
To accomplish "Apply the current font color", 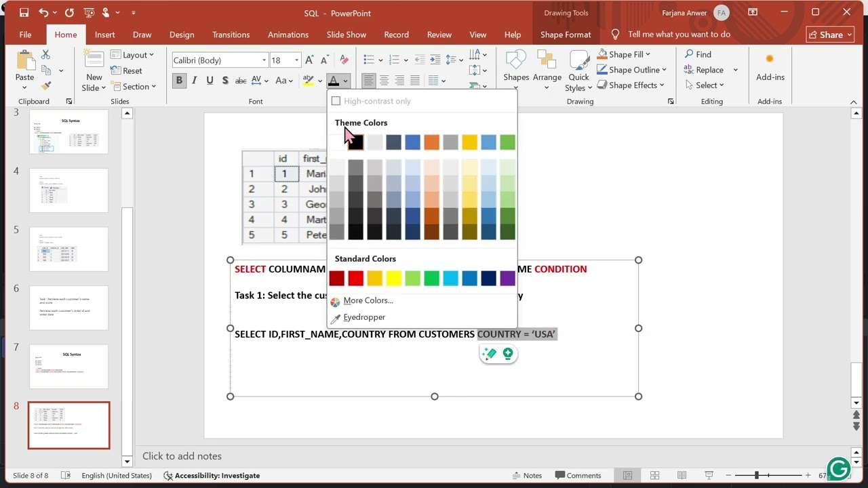I will (x=333, y=81).
